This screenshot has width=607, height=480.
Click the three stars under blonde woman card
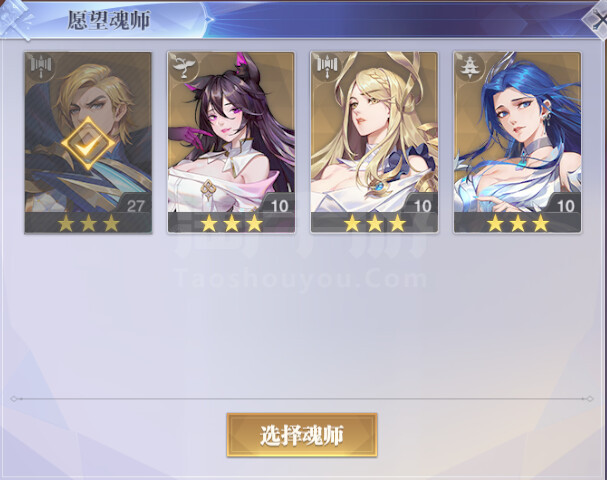tap(375, 223)
